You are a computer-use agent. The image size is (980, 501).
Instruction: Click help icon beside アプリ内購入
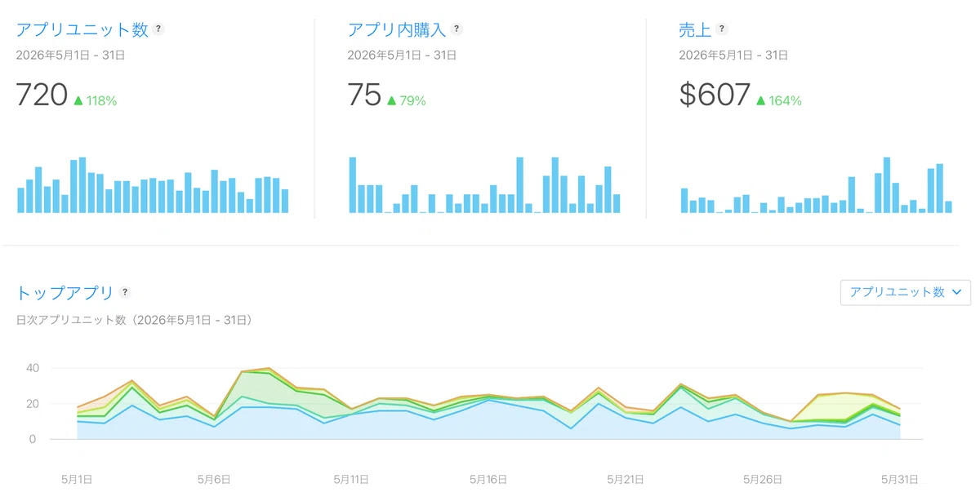[457, 29]
